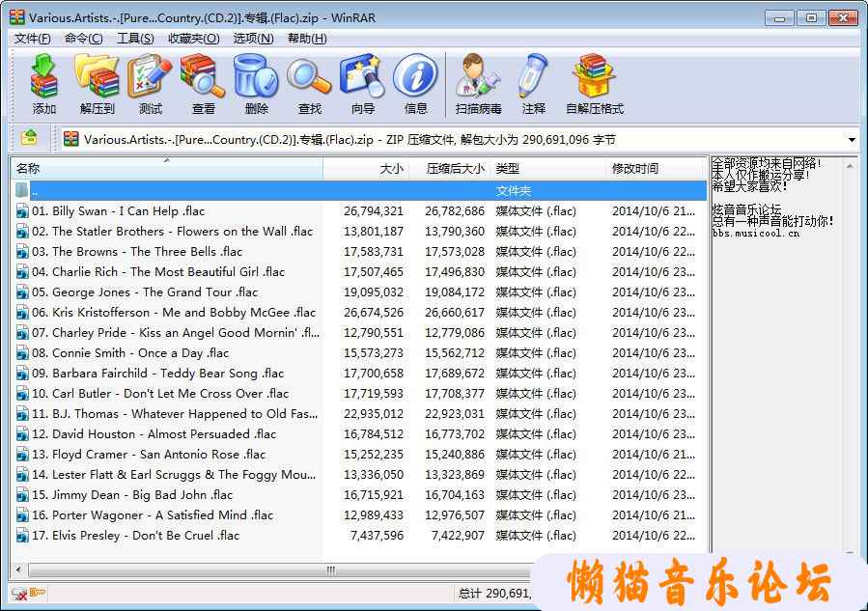
Task: Click size value 26,794,321
Action: (374, 211)
